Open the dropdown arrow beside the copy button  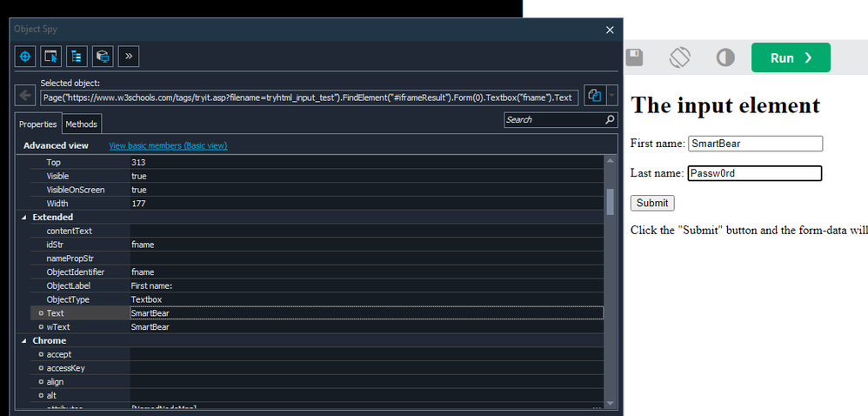pyautogui.click(x=611, y=95)
